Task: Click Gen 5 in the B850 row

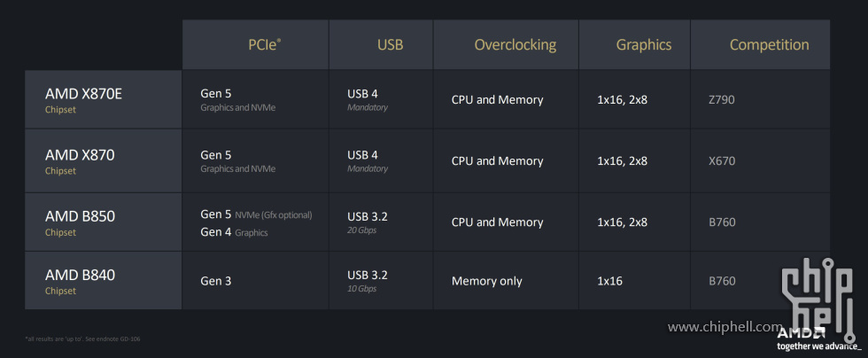Action: click(x=215, y=214)
